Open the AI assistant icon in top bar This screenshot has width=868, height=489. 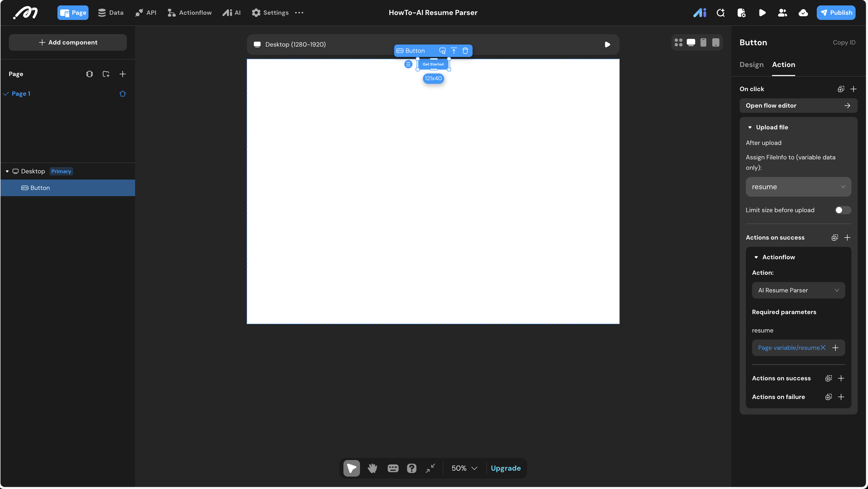click(700, 13)
